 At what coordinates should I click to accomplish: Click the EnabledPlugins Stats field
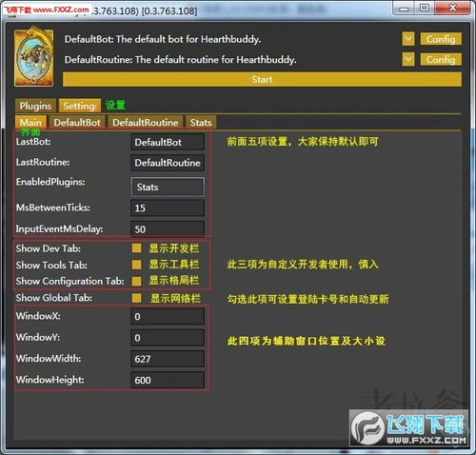click(x=168, y=187)
